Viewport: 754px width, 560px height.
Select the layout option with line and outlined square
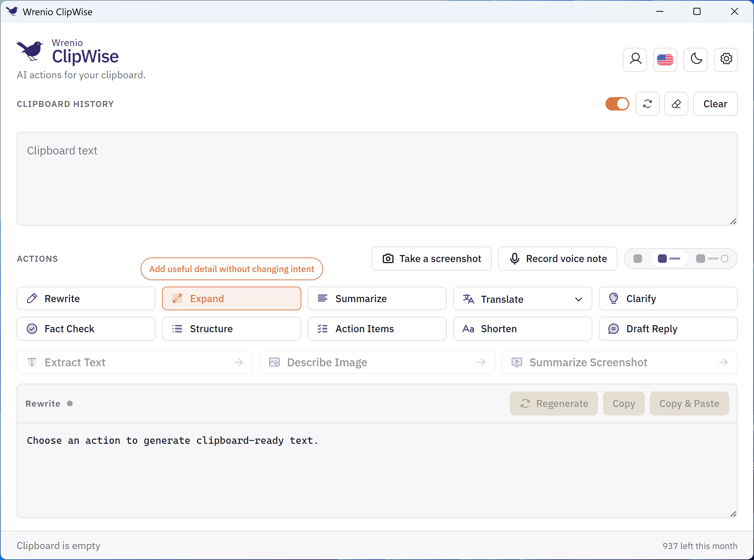point(712,259)
